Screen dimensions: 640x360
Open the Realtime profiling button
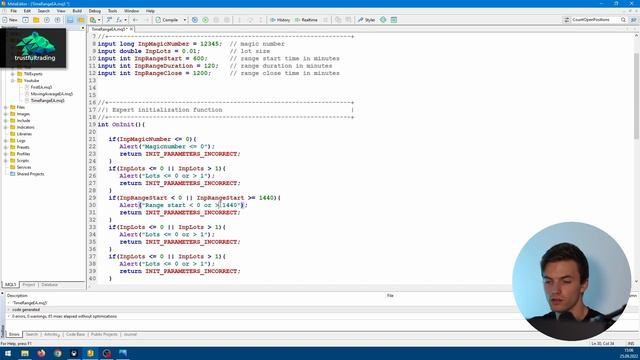click(306, 20)
